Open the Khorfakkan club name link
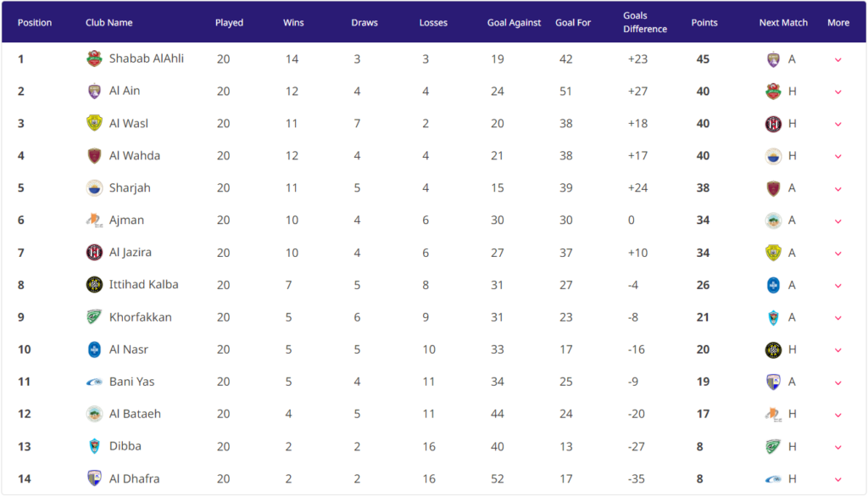 [x=140, y=317]
